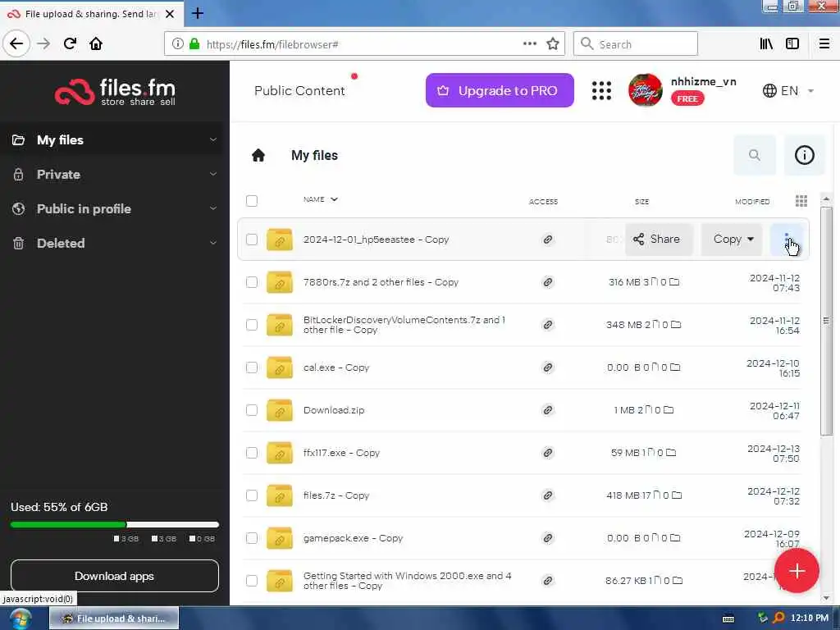Click access link icon for BitLockerDiscoveryVolumeContents row
The width and height of the screenshot is (840, 630).
click(x=547, y=325)
